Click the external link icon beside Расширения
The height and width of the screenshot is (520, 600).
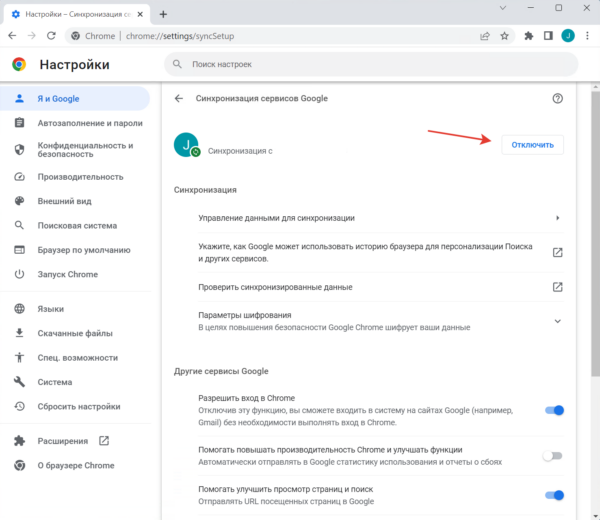coord(104,441)
